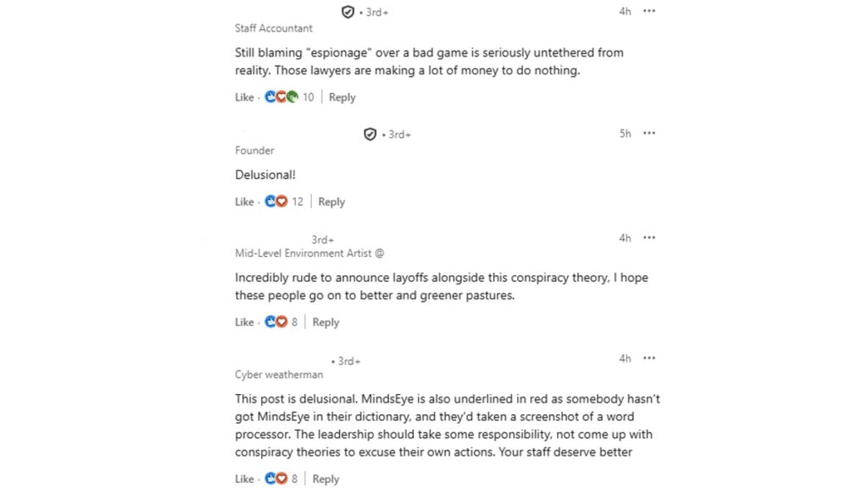View reaction icons on Delusional! comment
Image resolution: width=868 pixels, height=488 pixels.
pyautogui.click(x=276, y=202)
